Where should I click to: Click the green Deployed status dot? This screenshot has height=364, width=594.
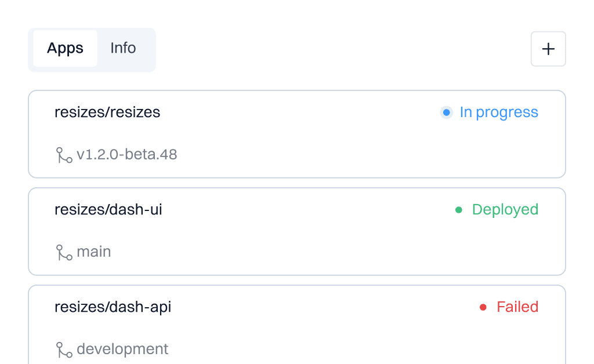coord(458,209)
